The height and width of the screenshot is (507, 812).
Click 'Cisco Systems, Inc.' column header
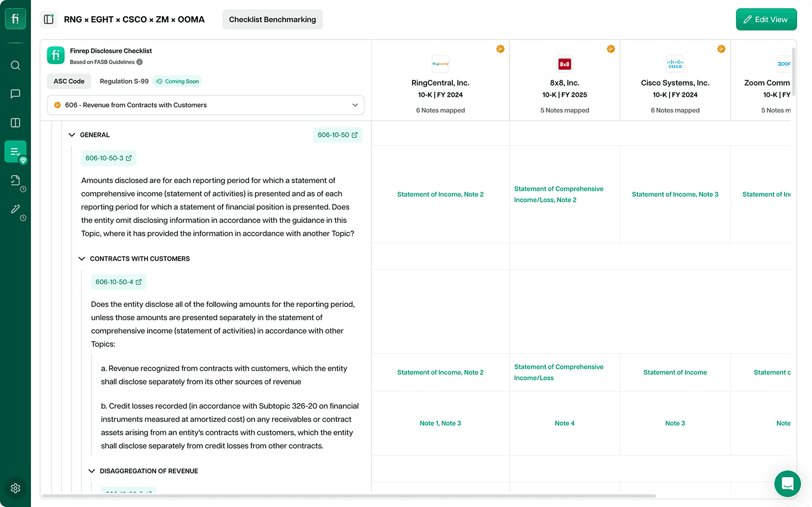click(x=675, y=83)
